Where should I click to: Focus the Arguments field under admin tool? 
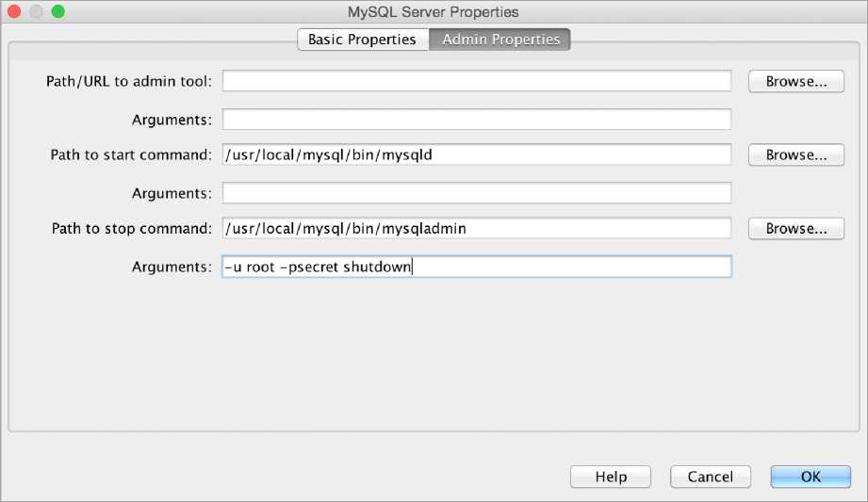point(476,120)
